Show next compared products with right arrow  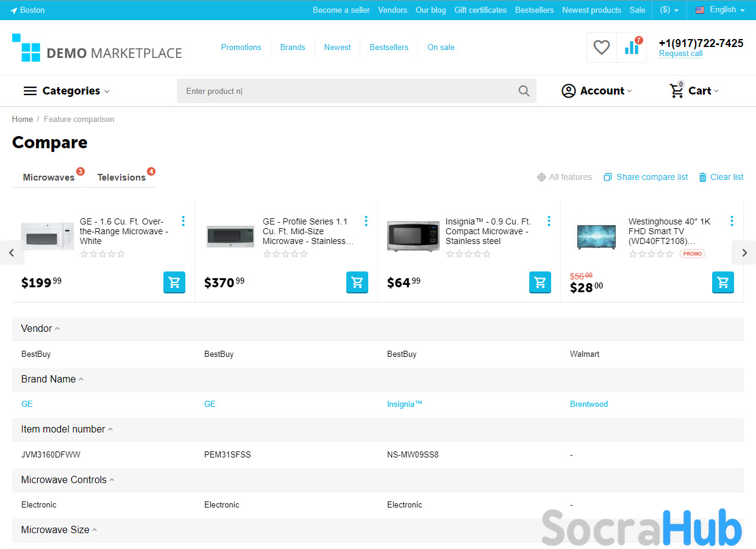click(x=744, y=253)
